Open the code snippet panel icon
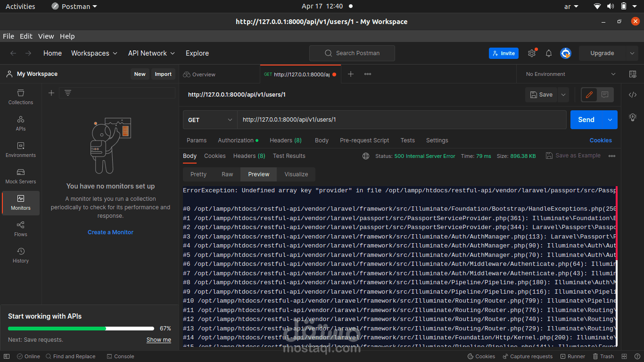644x362 pixels. click(633, 95)
